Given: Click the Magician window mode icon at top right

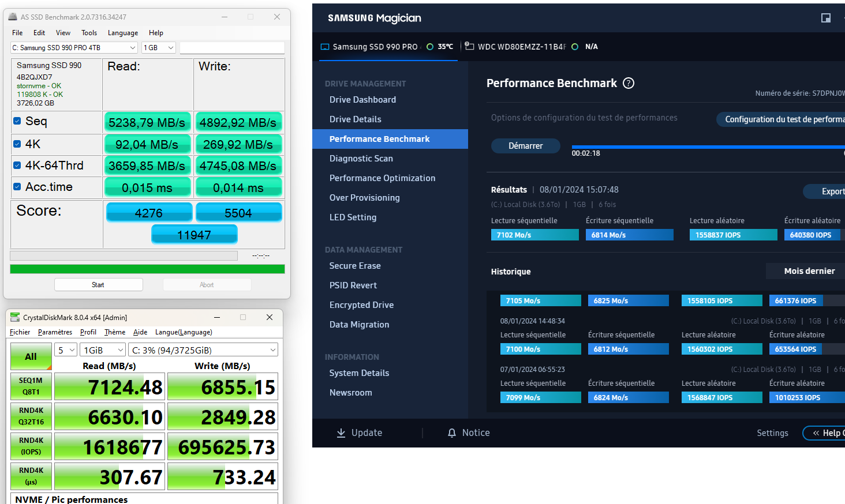Looking at the screenshot, I should [826, 18].
